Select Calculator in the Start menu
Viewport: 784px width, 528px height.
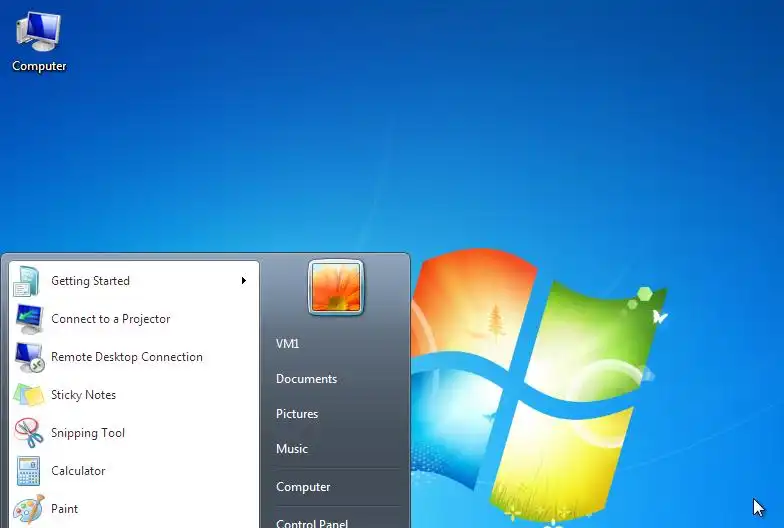click(134, 471)
